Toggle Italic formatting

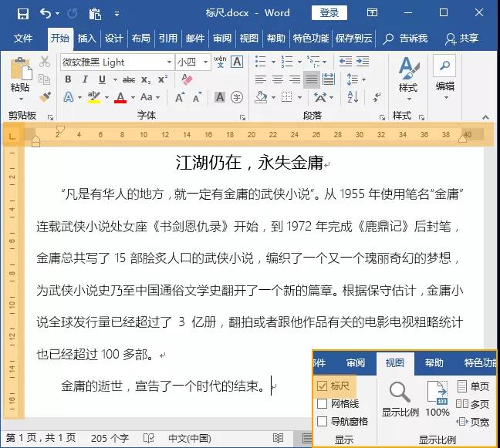click(x=85, y=79)
